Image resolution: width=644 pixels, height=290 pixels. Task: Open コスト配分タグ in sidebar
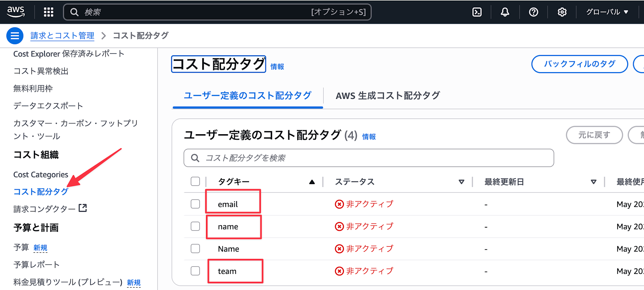pos(41,192)
